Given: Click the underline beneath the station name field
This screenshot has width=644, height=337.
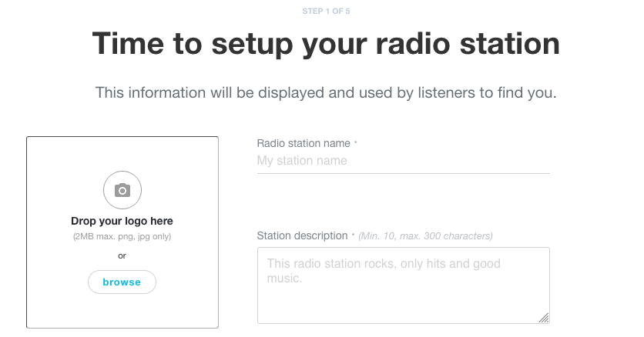Looking at the screenshot, I should (x=404, y=173).
